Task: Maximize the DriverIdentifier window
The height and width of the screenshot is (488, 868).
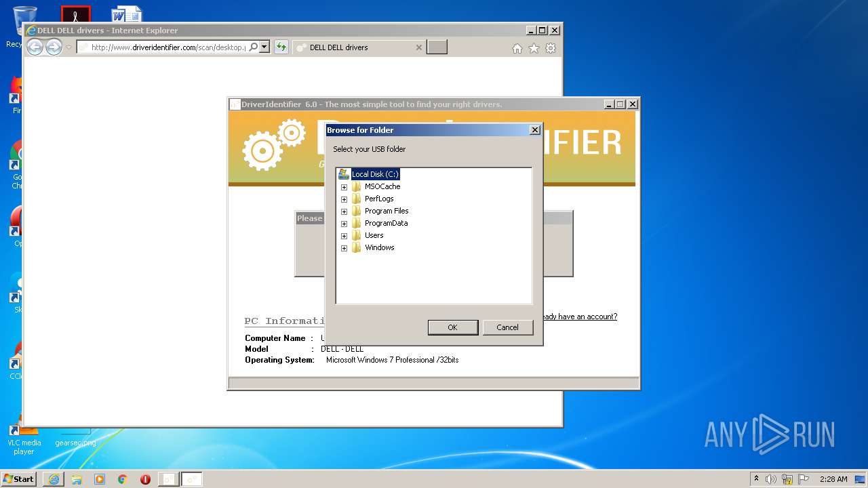Action: (x=620, y=104)
